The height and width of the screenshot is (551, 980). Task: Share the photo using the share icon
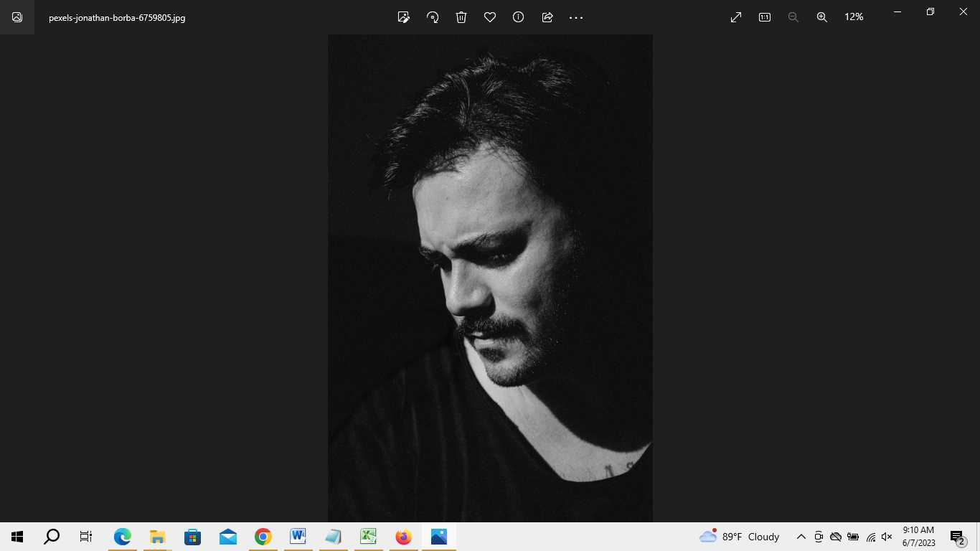tap(547, 17)
